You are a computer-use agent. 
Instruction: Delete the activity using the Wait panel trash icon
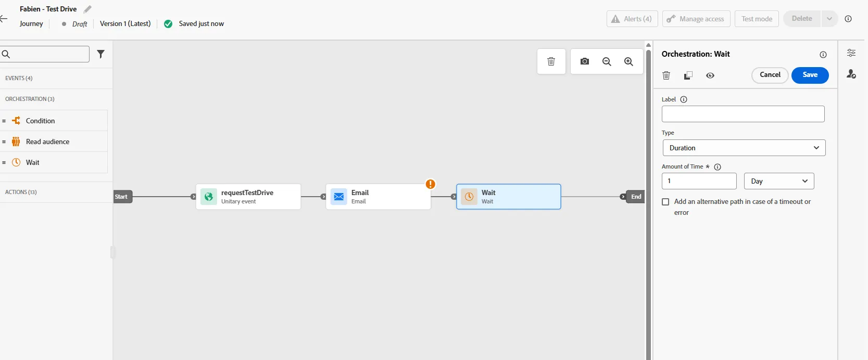[x=666, y=75]
